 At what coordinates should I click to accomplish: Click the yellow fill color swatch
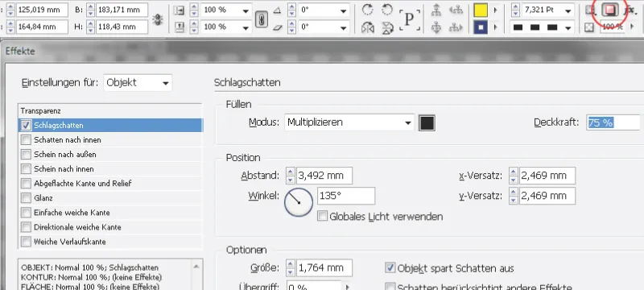481,10
